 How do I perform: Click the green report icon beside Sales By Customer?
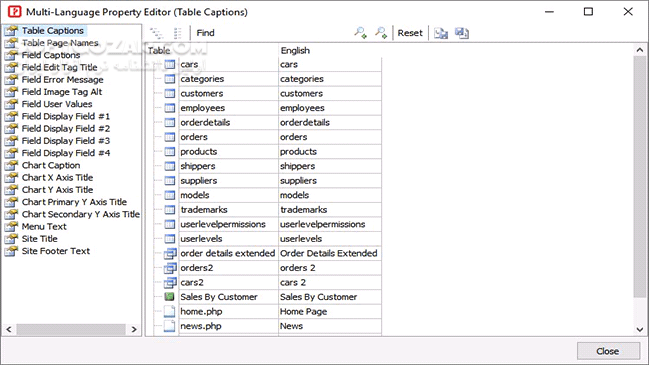tap(169, 296)
